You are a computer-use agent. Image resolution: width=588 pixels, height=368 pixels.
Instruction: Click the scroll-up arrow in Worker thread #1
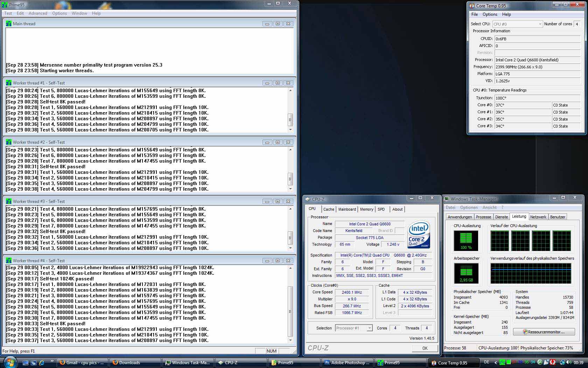(290, 90)
